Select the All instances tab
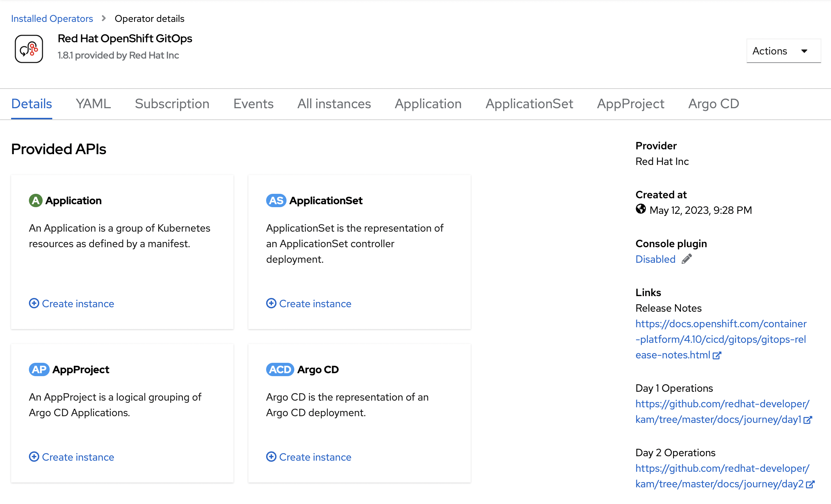Screen dimensions: 831x504 (334, 104)
